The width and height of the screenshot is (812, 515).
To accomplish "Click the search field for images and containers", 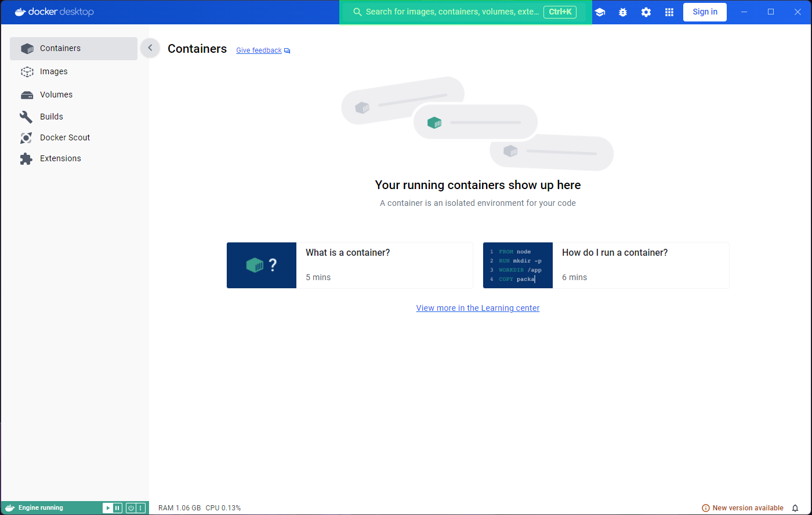I will tap(465, 12).
